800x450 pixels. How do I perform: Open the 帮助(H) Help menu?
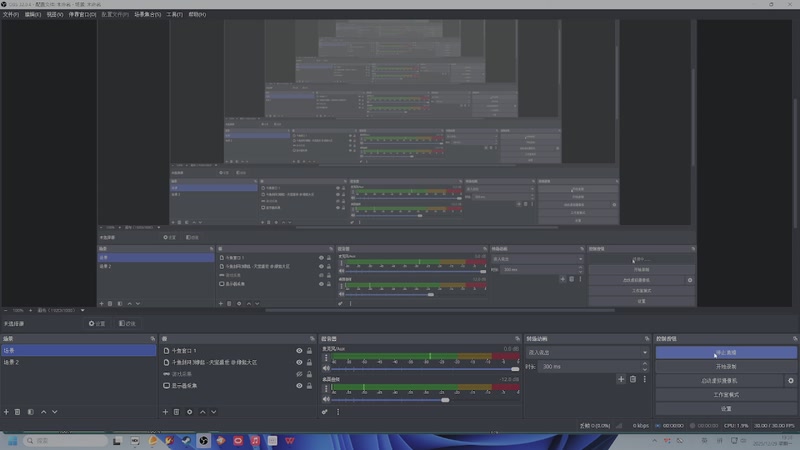(x=197, y=14)
